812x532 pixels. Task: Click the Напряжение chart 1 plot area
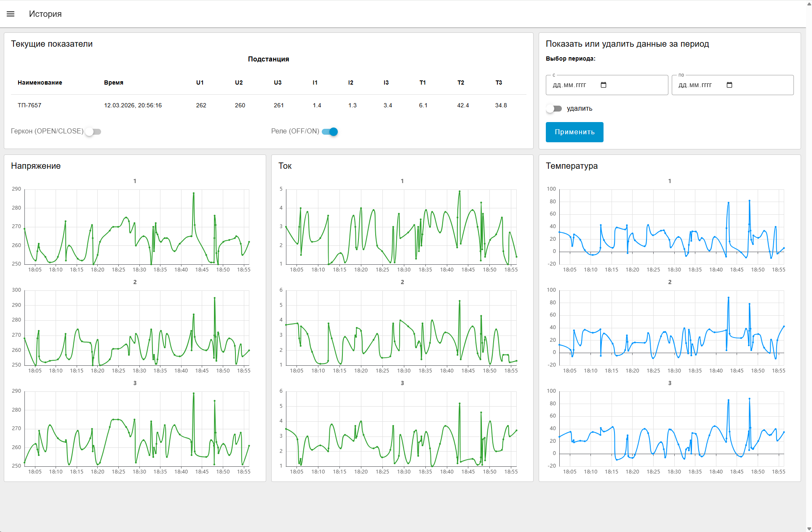coord(137,227)
